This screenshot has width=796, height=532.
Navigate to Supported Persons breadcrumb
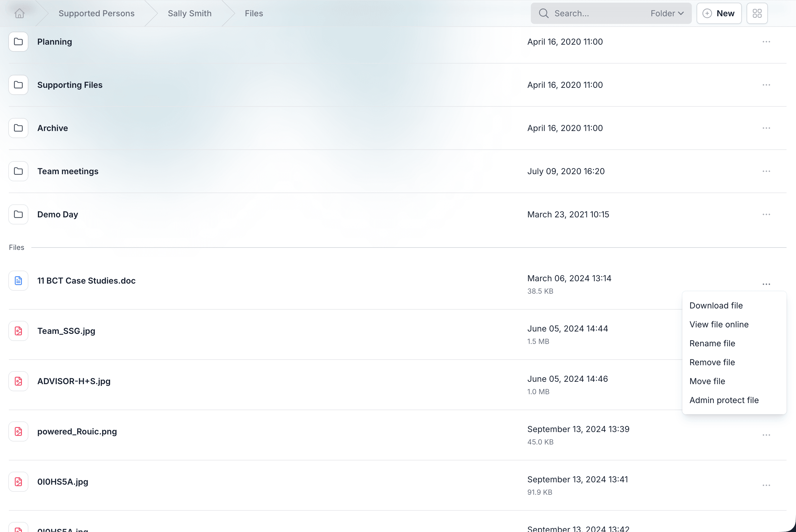(96, 13)
